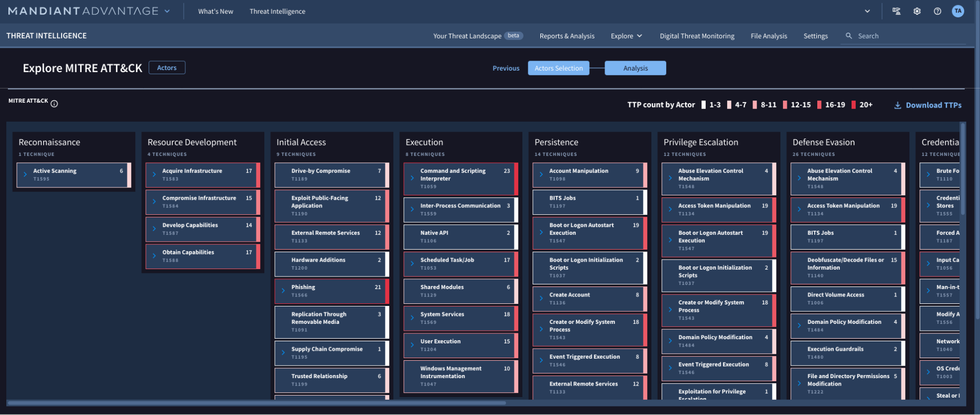The height and width of the screenshot is (415, 980).
Task: Click the MITRE ATT&CK info icon
Action: coord(54,104)
